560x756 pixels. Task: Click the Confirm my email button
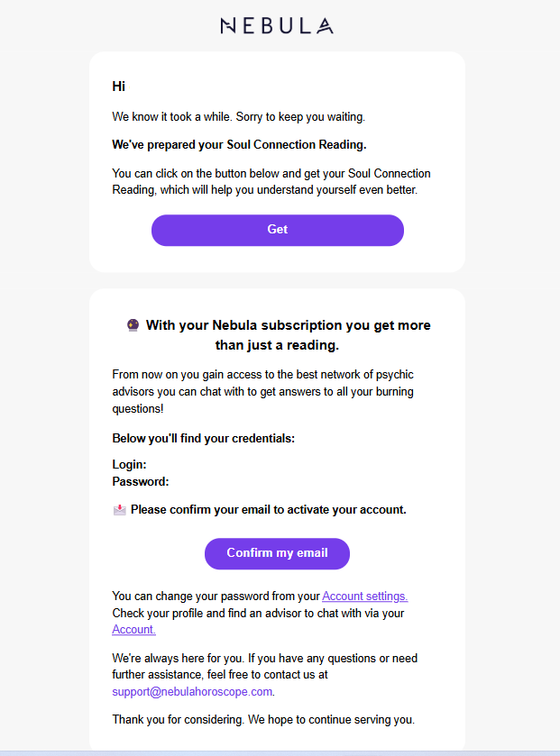(x=277, y=553)
